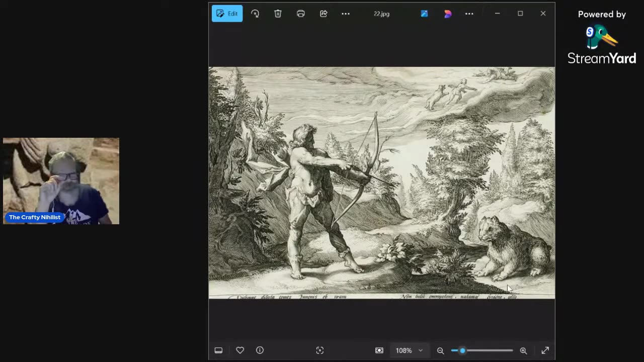Image resolution: width=644 pixels, height=362 pixels.
Task: Open the Clipchamp app icon
Action: [x=448, y=14]
